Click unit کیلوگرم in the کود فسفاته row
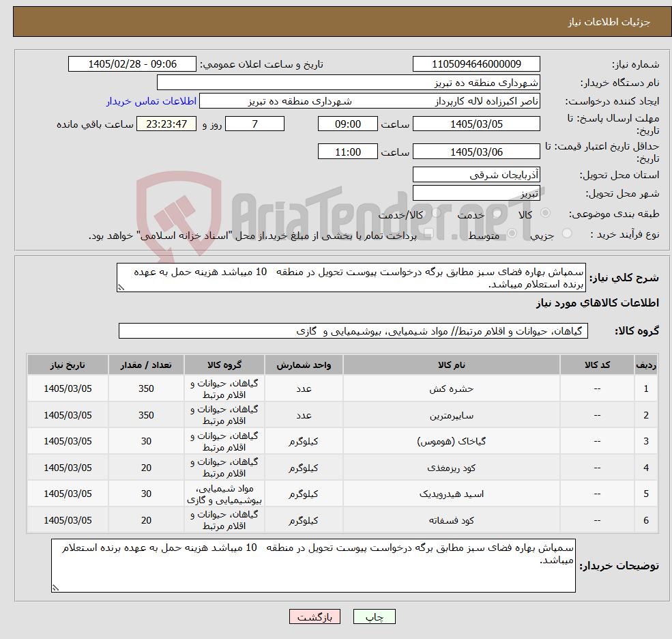Viewport: 672px width, 639px height. pos(304,520)
